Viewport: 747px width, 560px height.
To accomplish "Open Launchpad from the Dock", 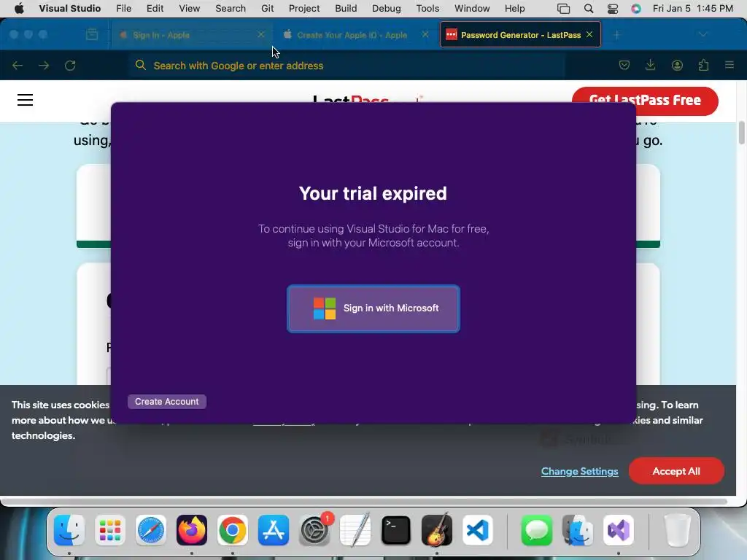I will pyautogui.click(x=110, y=530).
